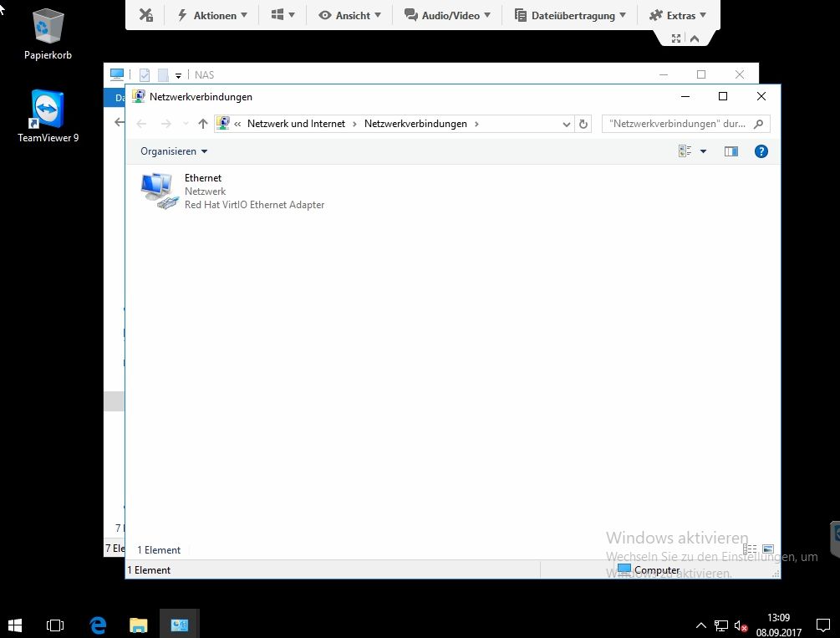The height and width of the screenshot is (638, 840).
Task: Open the Datei tab in NAS window
Action: (x=115, y=98)
